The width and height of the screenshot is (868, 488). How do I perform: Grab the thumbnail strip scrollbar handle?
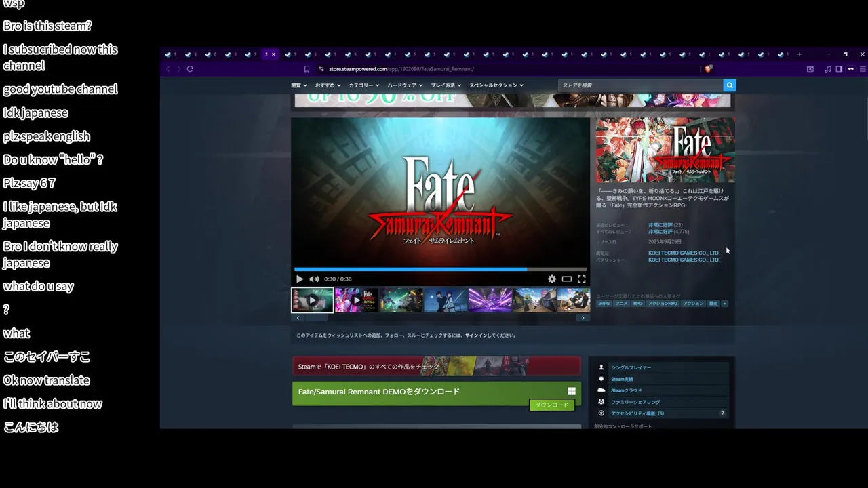pyautogui.click(x=317, y=318)
